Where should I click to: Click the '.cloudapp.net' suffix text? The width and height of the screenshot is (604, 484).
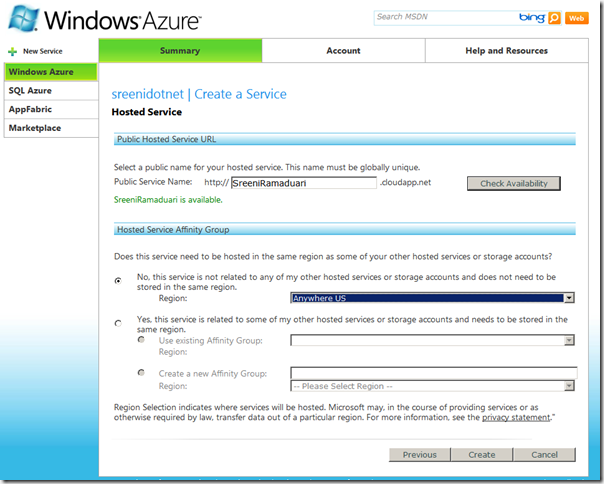(x=406, y=182)
